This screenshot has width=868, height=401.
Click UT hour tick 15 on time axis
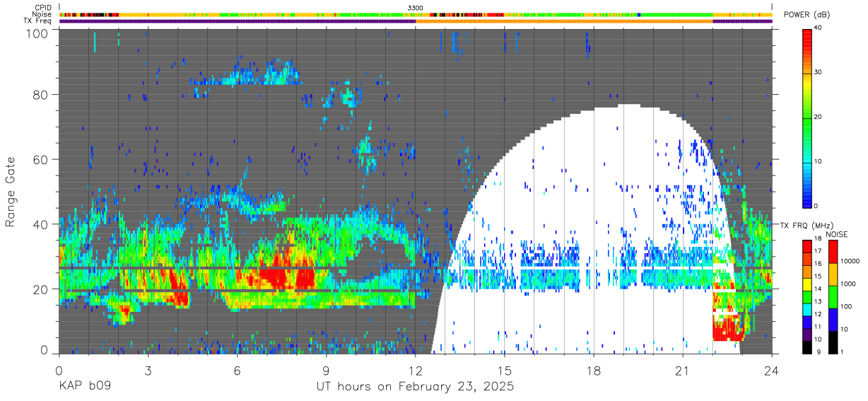[505, 369]
